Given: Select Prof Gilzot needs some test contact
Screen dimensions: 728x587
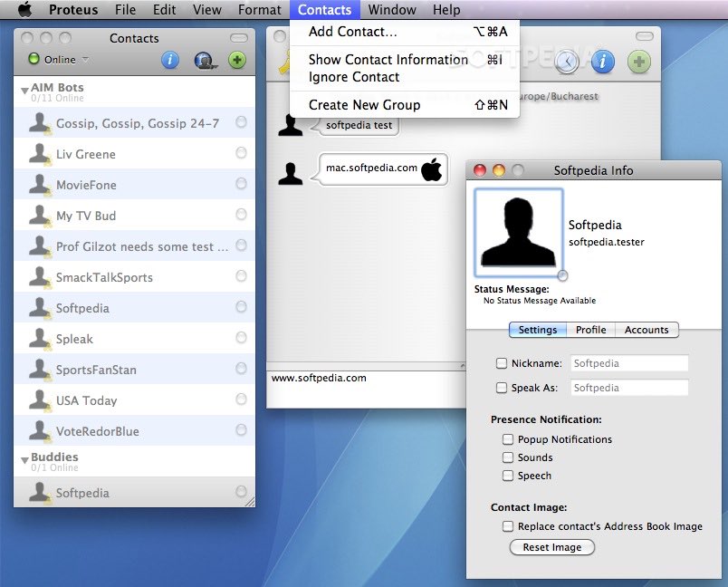Looking at the screenshot, I should tap(135, 246).
